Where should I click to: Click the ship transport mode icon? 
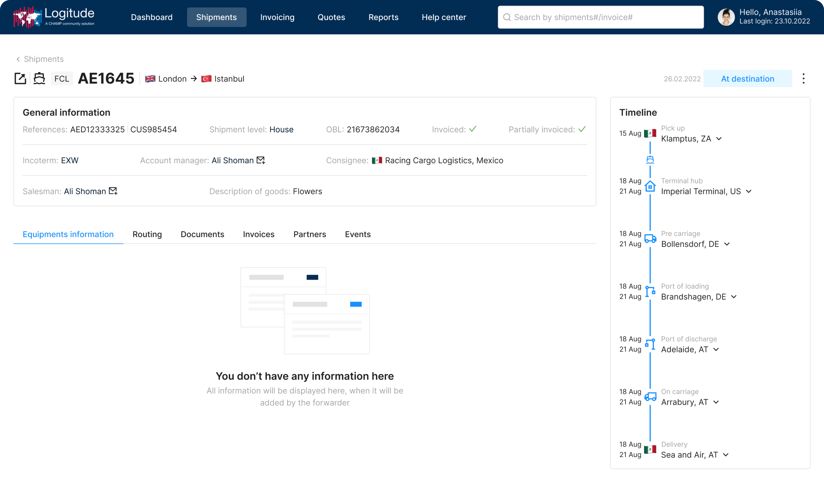point(39,78)
